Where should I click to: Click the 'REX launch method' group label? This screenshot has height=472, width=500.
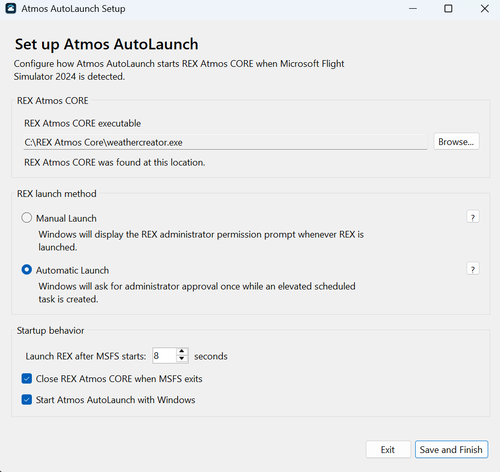[57, 194]
